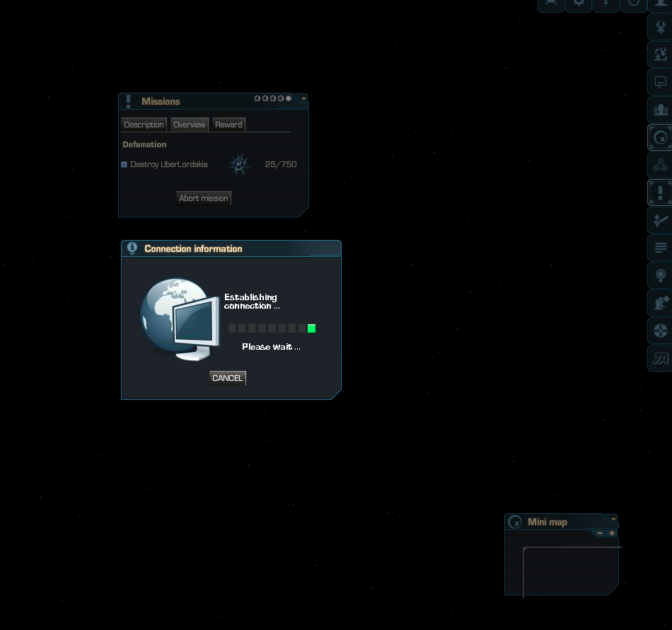Click the Mini map title text
This screenshot has width=672, height=630.
[548, 522]
